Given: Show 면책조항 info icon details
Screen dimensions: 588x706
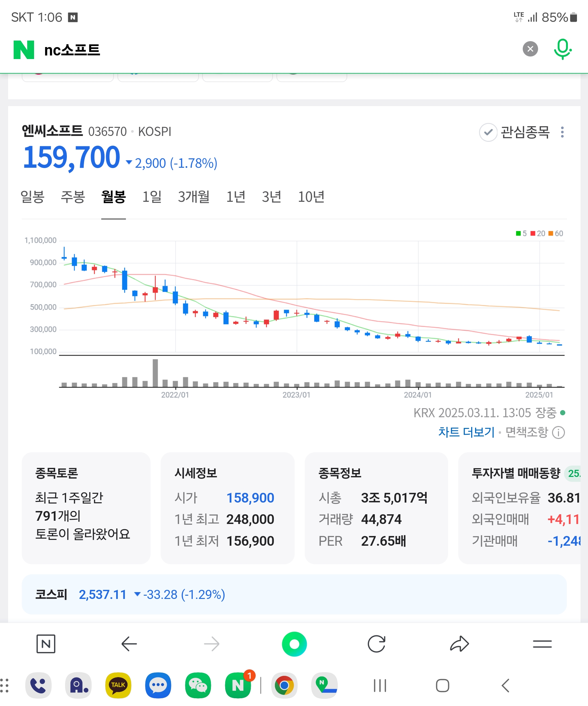Looking at the screenshot, I should pos(558,432).
